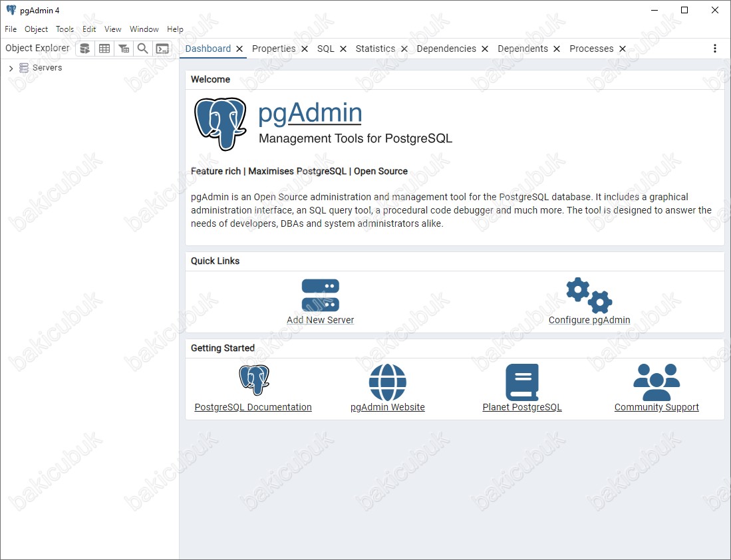Viewport: 731px width, 560px height.
Task: Click the Servers node icon
Action: 24,68
